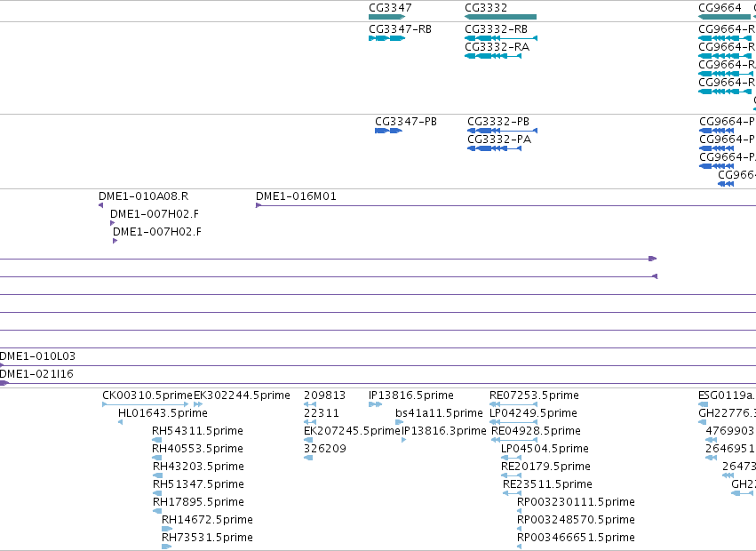Select the LP04504.5prime EST label
The height and width of the screenshot is (551, 756).
[545, 449]
